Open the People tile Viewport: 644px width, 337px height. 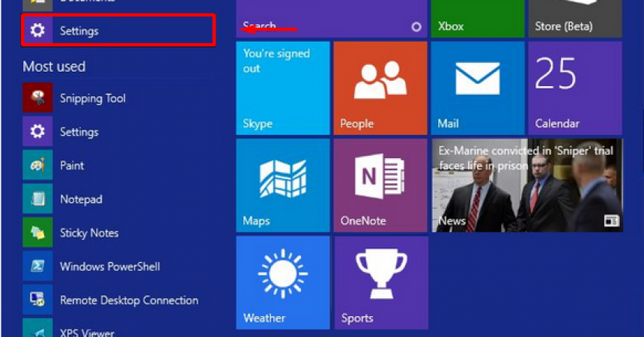(x=380, y=88)
